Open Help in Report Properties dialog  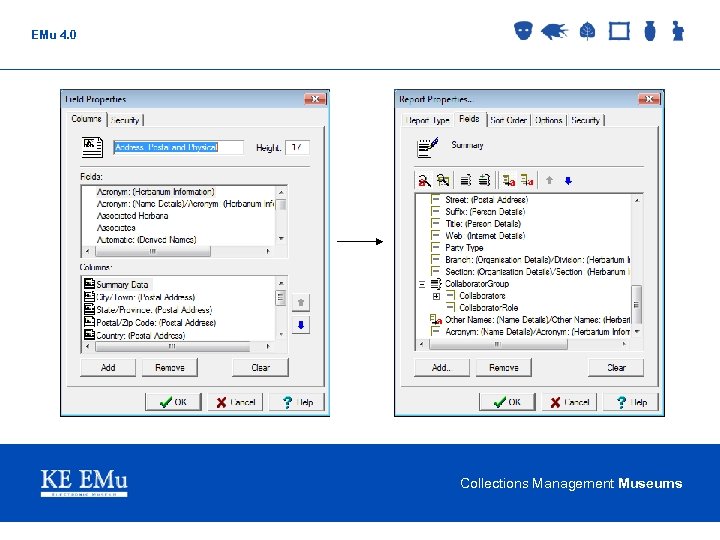coord(631,402)
